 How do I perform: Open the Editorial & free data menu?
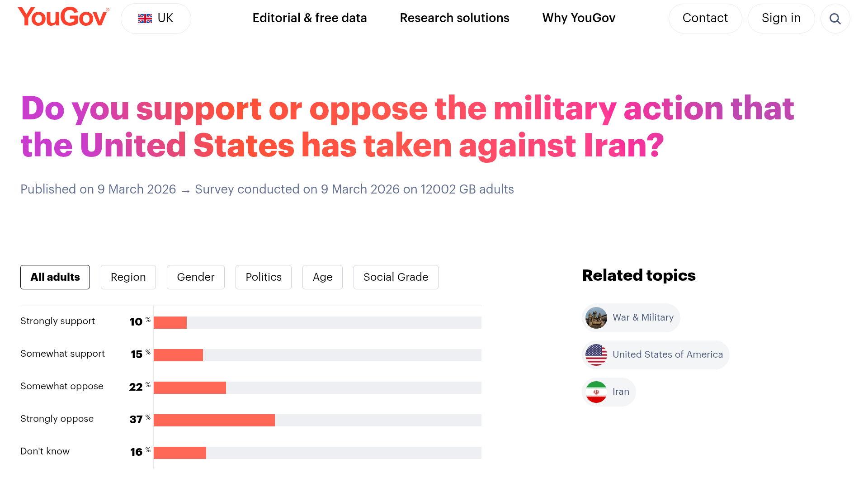[310, 18]
